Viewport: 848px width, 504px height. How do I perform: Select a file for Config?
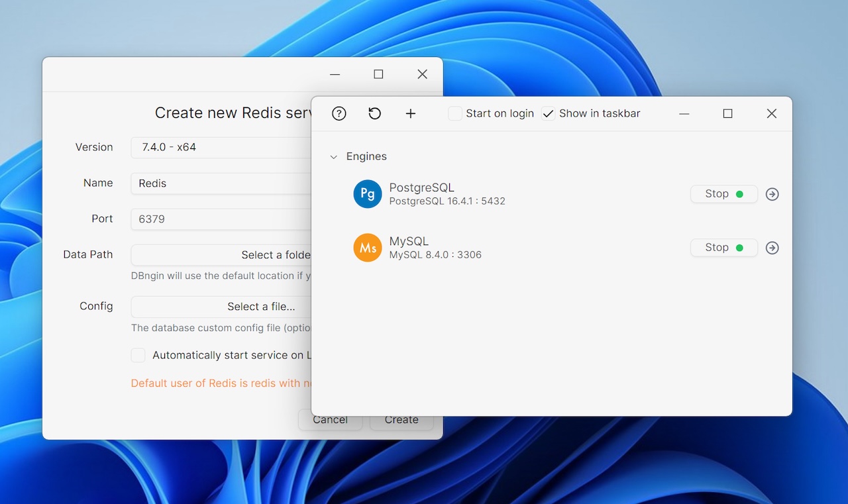[x=221, y=307]
